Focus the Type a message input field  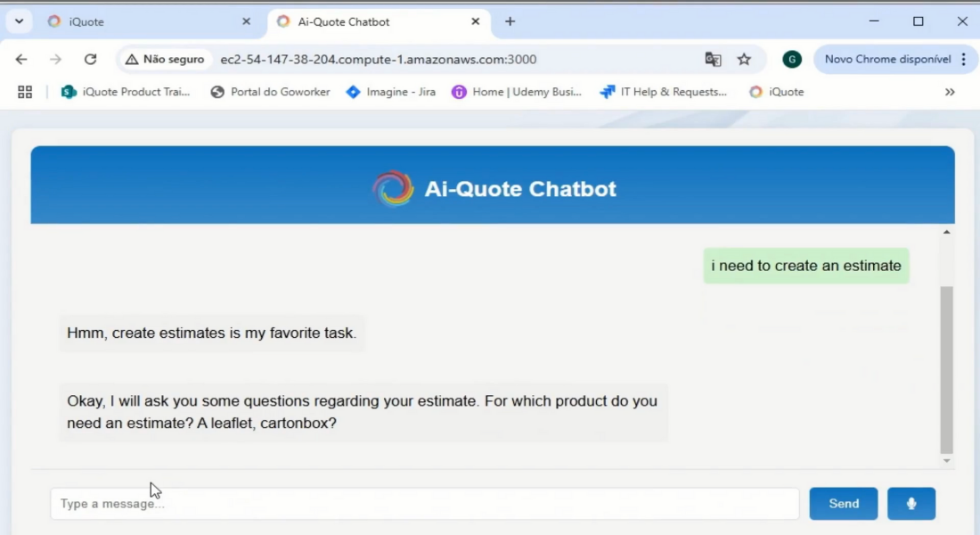(x=424, y=504)
